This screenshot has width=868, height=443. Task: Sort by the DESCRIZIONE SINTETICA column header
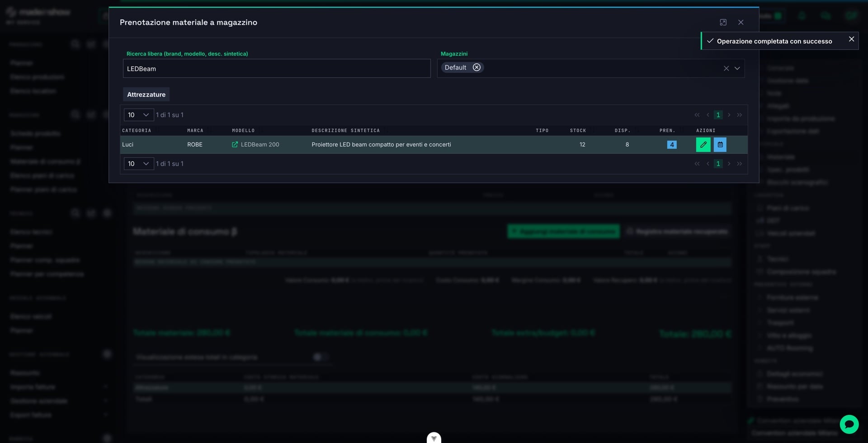coord(345,131)
